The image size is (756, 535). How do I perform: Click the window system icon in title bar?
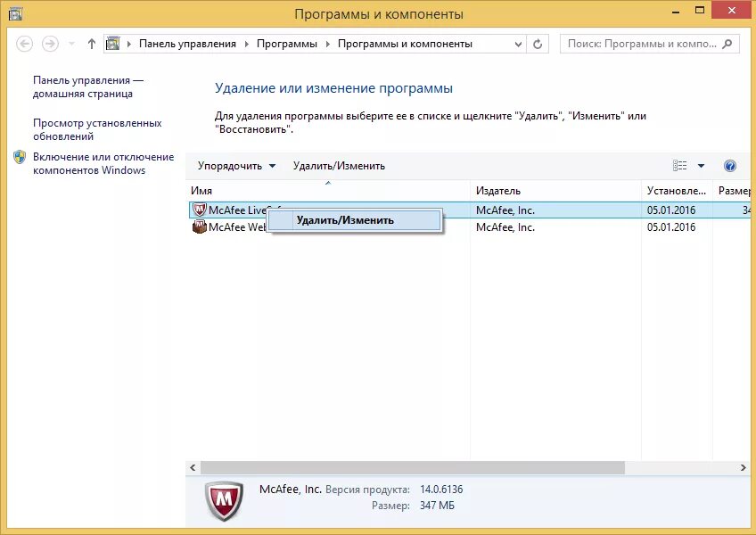click(15, 13)
